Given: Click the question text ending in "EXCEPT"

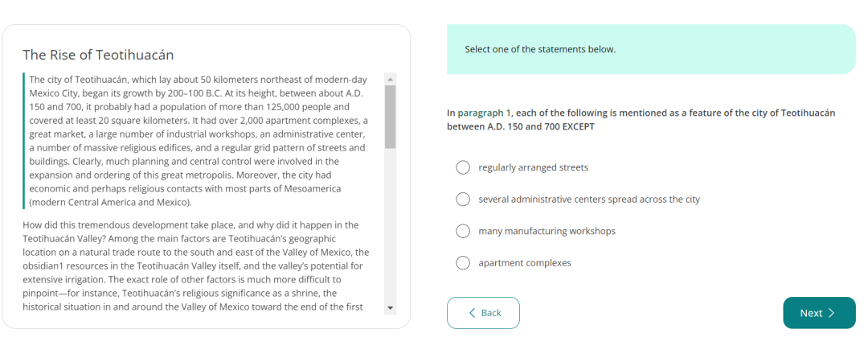Looking at the screenshot, I should [x=641, y=120].
